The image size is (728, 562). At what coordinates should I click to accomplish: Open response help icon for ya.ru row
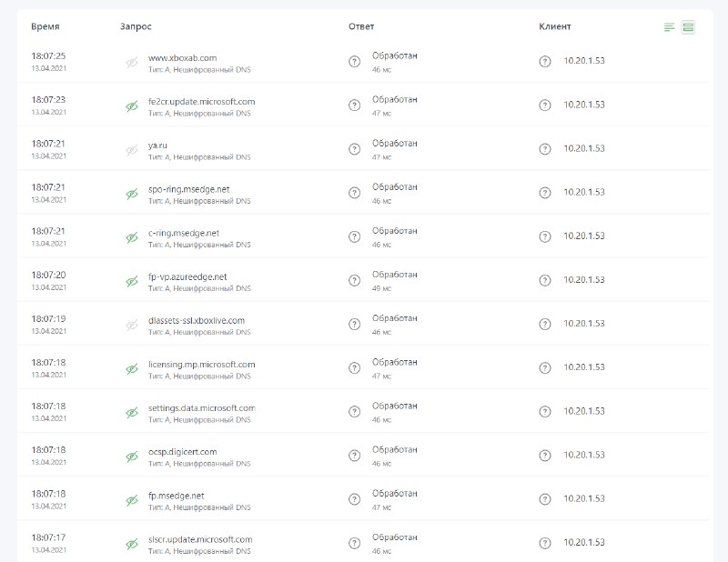[x=354, y=149]
